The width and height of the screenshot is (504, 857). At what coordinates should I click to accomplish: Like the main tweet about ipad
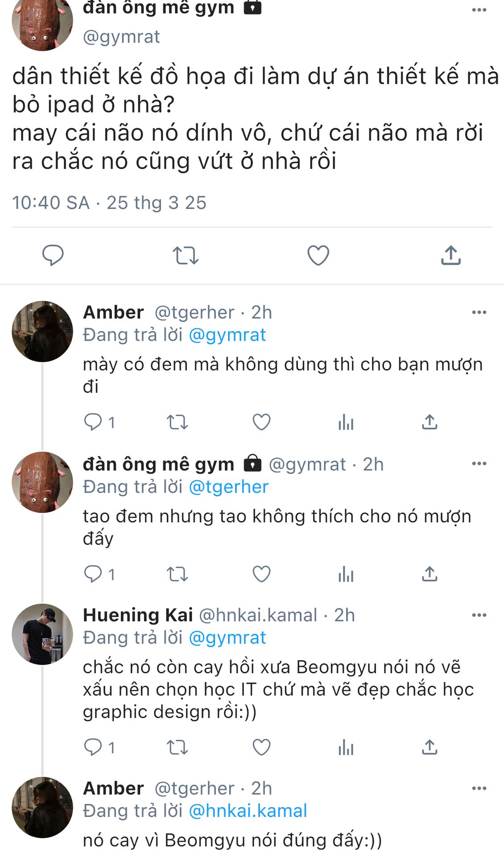(x=318, y=255)
